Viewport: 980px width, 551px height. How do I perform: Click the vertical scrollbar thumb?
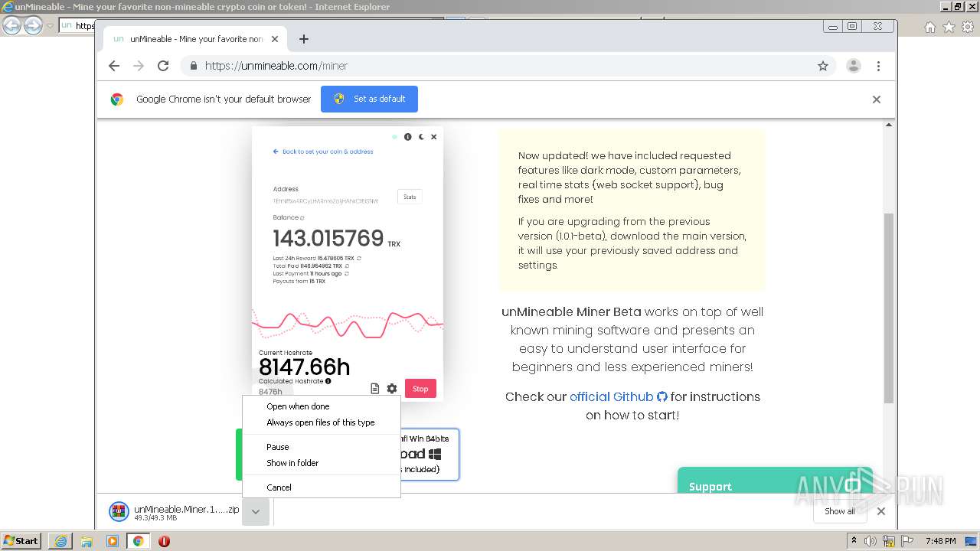[889, 308]
